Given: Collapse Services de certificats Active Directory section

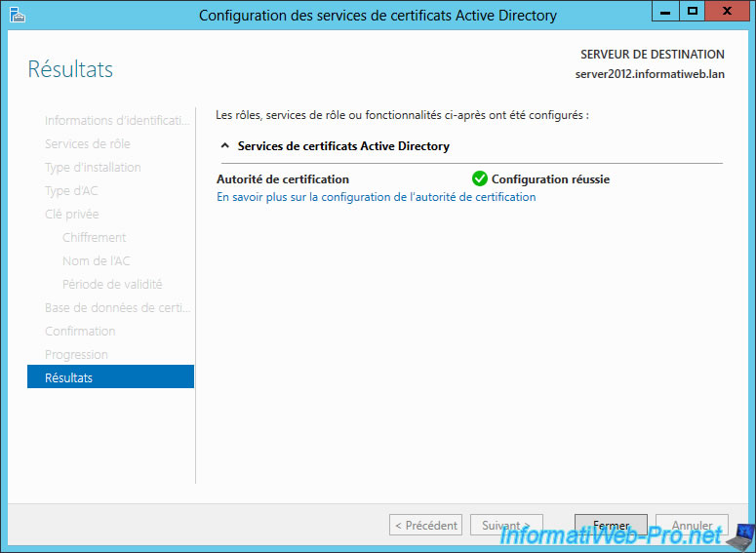Looking at the screenshot, I should tap(224, 145).
